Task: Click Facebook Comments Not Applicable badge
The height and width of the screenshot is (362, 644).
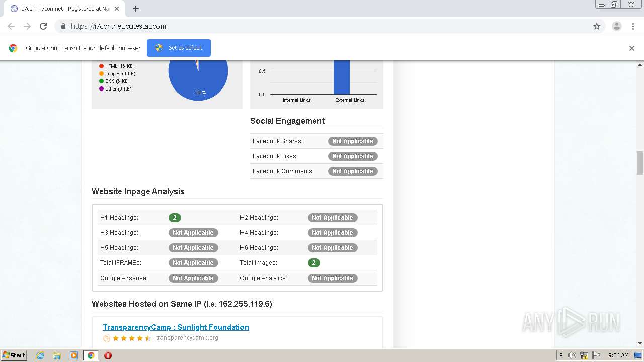Action: (x=353, y=171)
